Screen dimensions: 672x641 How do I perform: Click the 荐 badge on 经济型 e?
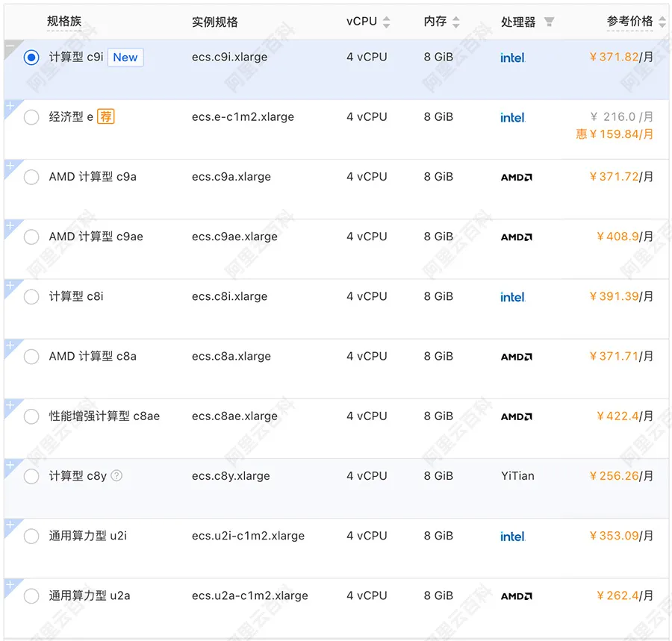tap(106, 116)
